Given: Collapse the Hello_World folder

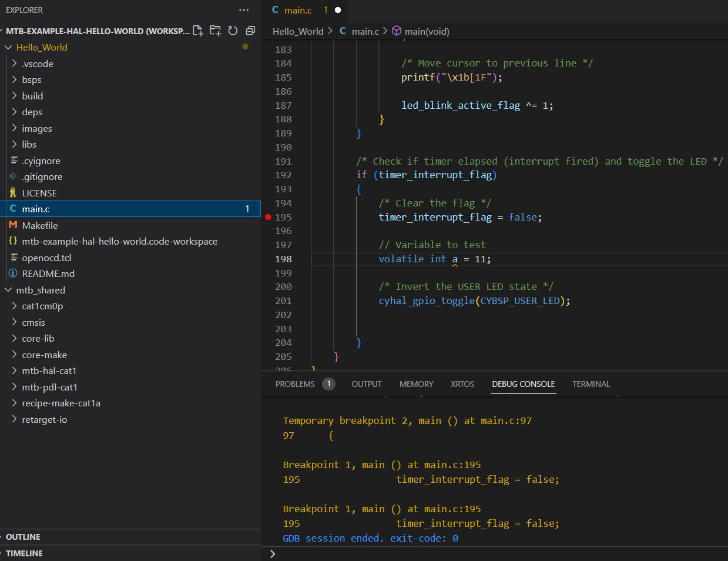Looking at the screenshot, I should point(8,47).
